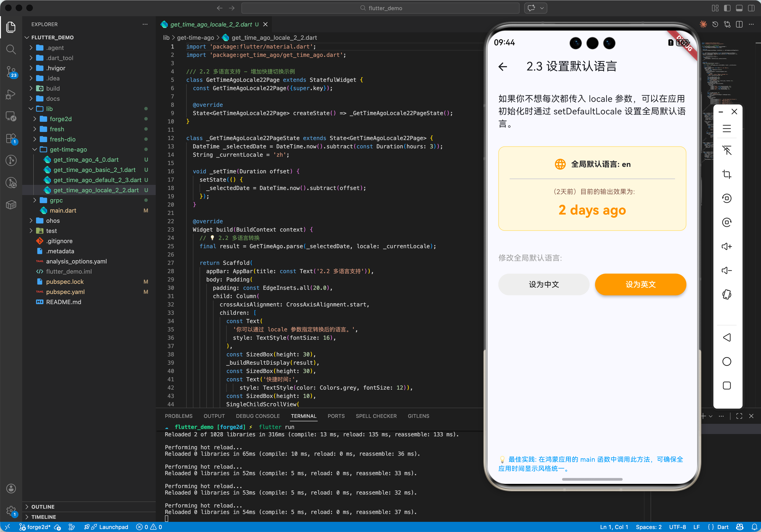Image resolution: width=761 pixels, height=532 pixels.
Task: Split the editor to the right
Action: [x=740, y=24]
